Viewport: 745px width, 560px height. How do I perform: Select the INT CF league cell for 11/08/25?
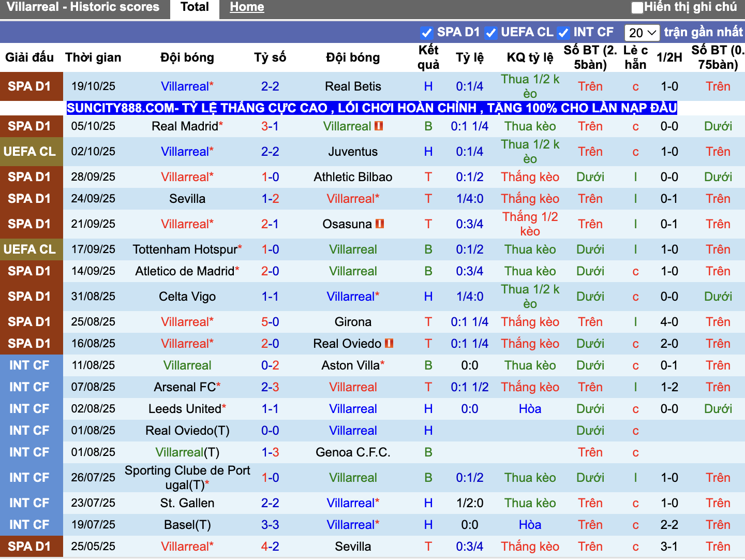tap(31, 365)
